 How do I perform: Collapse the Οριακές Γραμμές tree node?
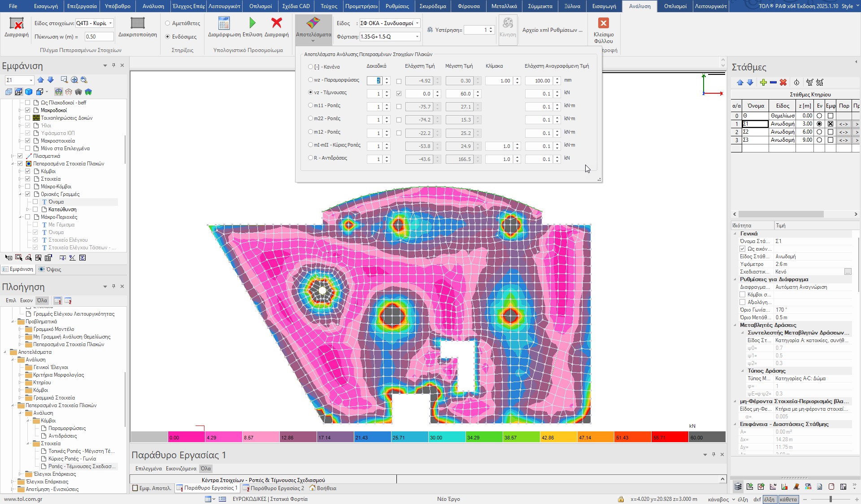pyautogui.click(x=20, y=194)
